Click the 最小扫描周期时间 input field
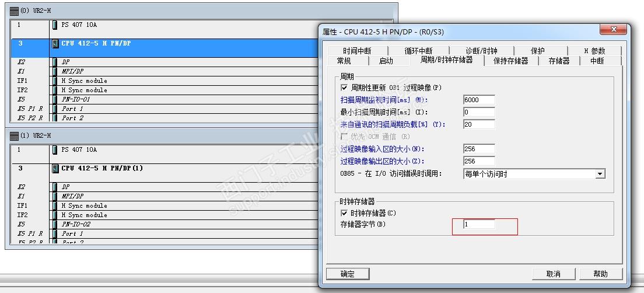644x293 pixels. 479,112
